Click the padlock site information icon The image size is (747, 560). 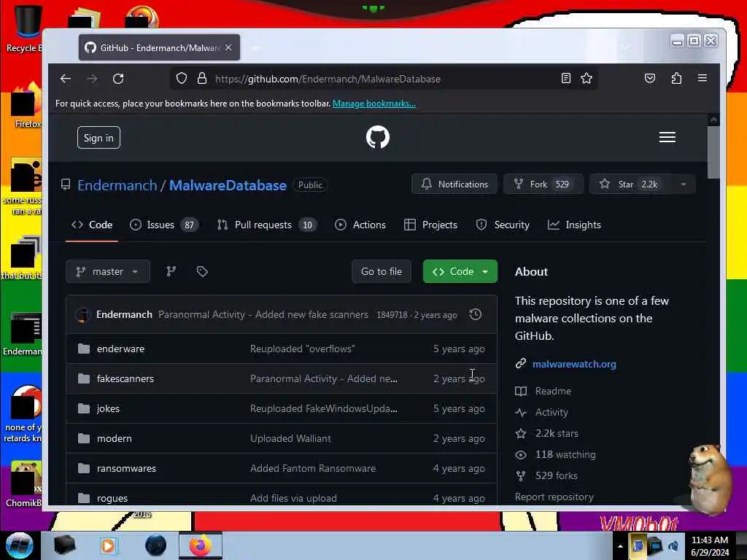(x=202, y=79)
